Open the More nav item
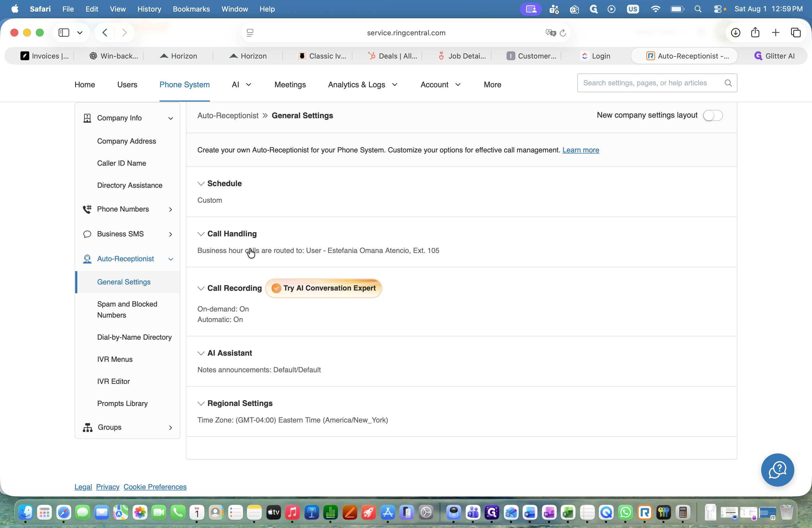Viewport: 812px width, 528px height. (x=492, y=85)
